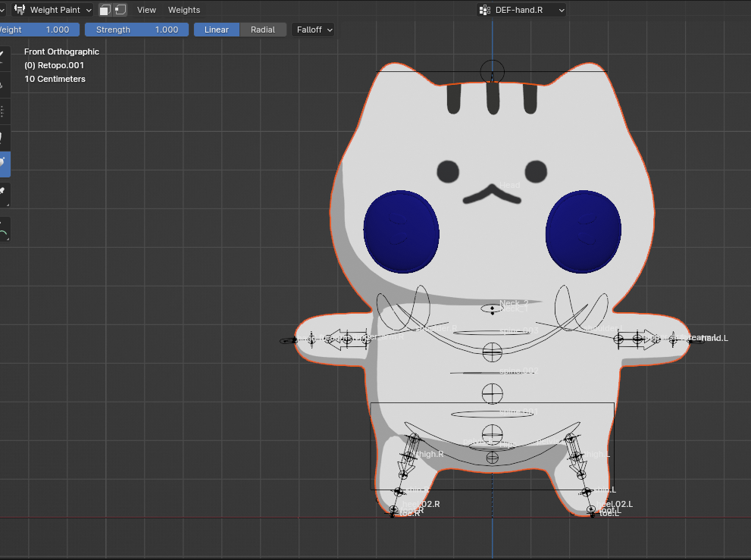This screenshot has height=560, width=751.
Task: Select the Annotate tool
Action: pyautogui.click(x=5, y=230)
